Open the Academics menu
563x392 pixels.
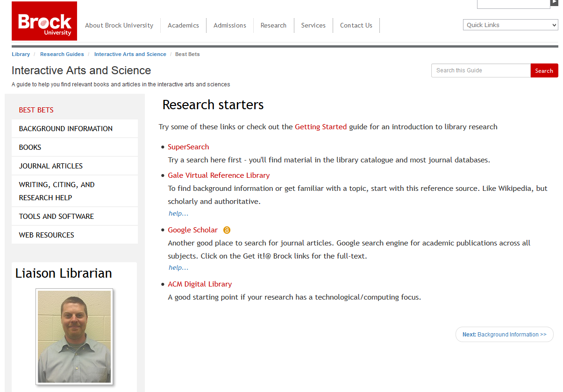[183, 25]
